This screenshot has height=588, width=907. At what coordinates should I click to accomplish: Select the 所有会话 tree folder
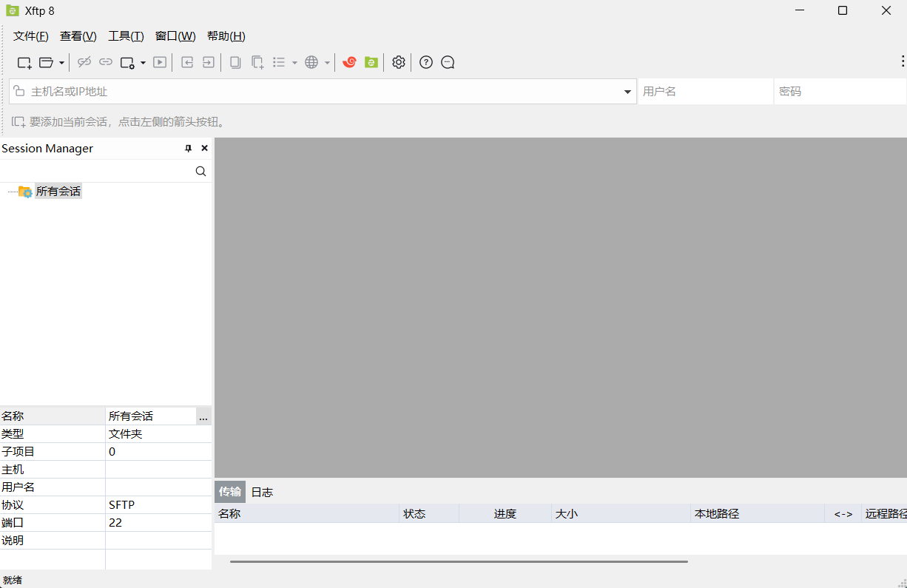(x=58, y=192)
